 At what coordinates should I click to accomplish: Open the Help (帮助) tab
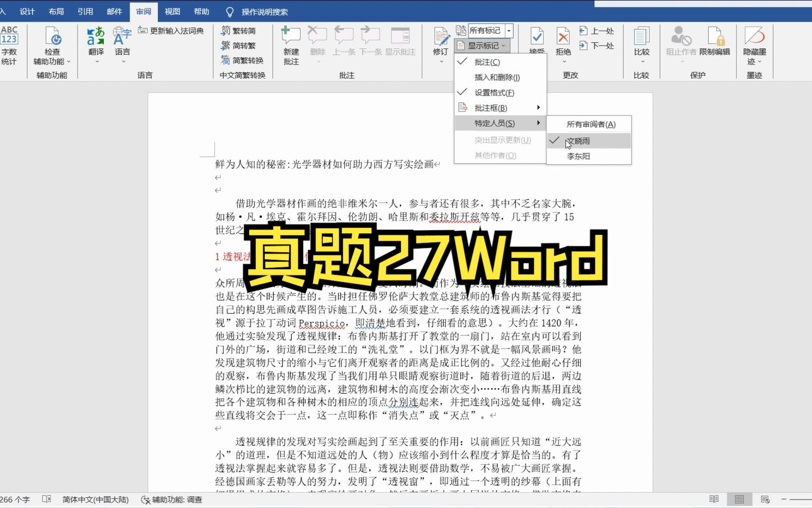[202, 12]
